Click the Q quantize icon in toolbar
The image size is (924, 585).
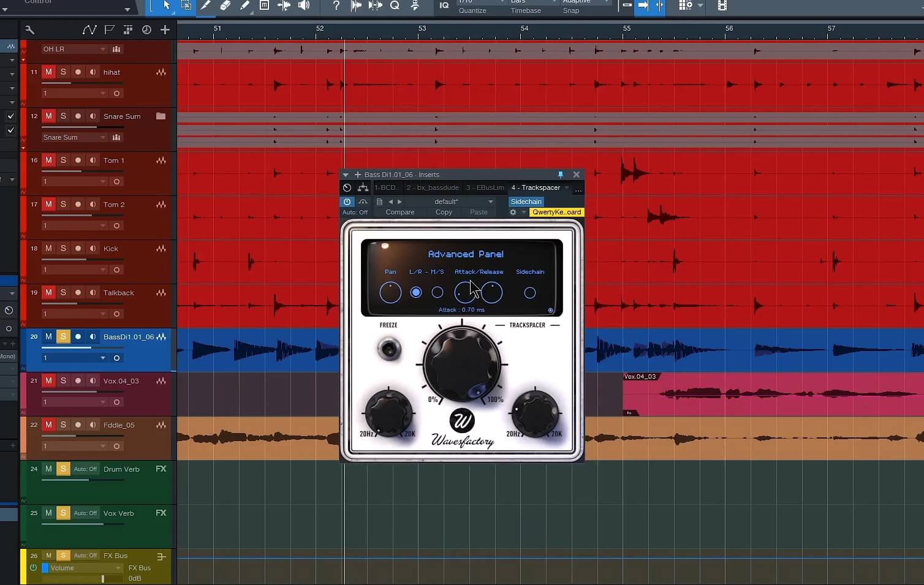[x=395, y=6]
